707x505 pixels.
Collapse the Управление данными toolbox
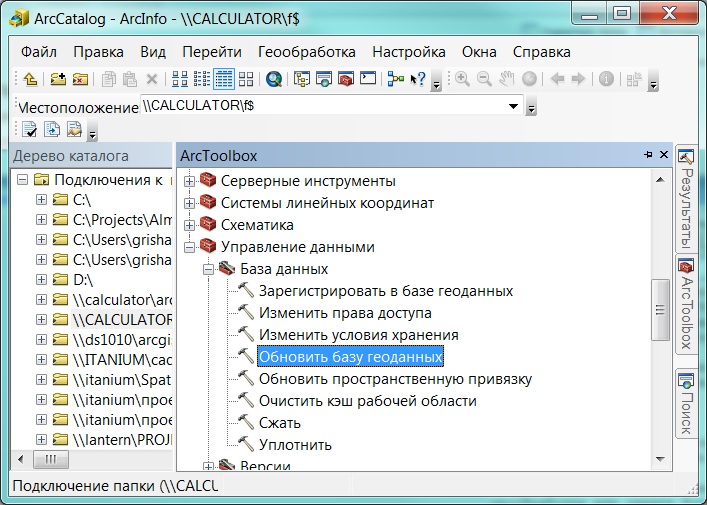[x=189, y=247]
